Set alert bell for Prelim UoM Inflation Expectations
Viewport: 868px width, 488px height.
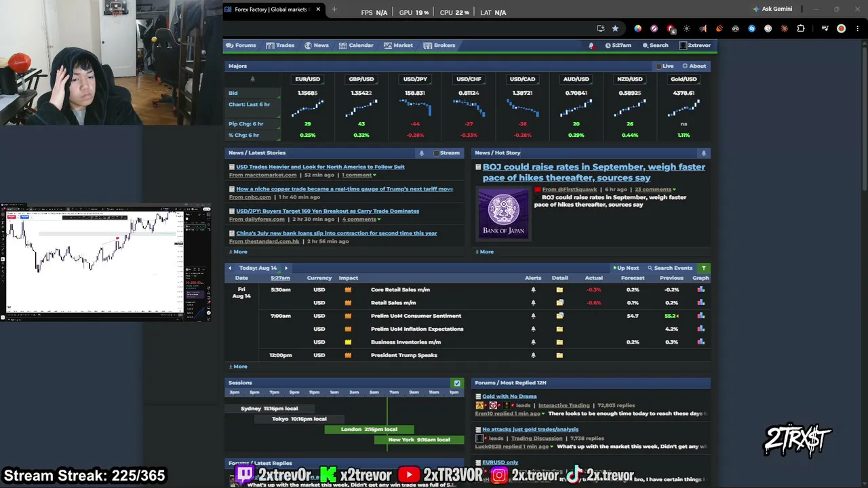point(533,329)
